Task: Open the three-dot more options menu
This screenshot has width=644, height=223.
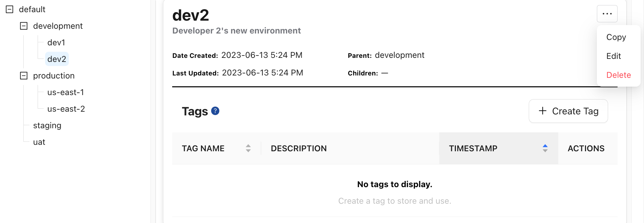Action: tap(607, 14)
